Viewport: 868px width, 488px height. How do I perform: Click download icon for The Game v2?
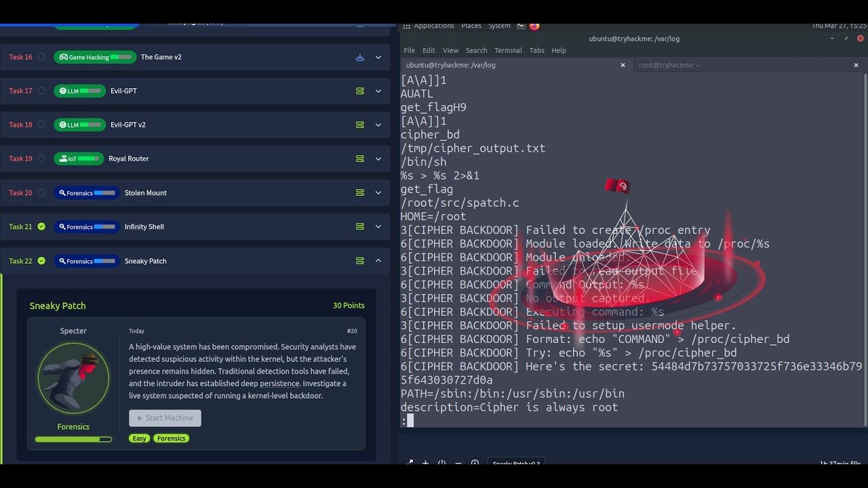(x=360, y=57)
